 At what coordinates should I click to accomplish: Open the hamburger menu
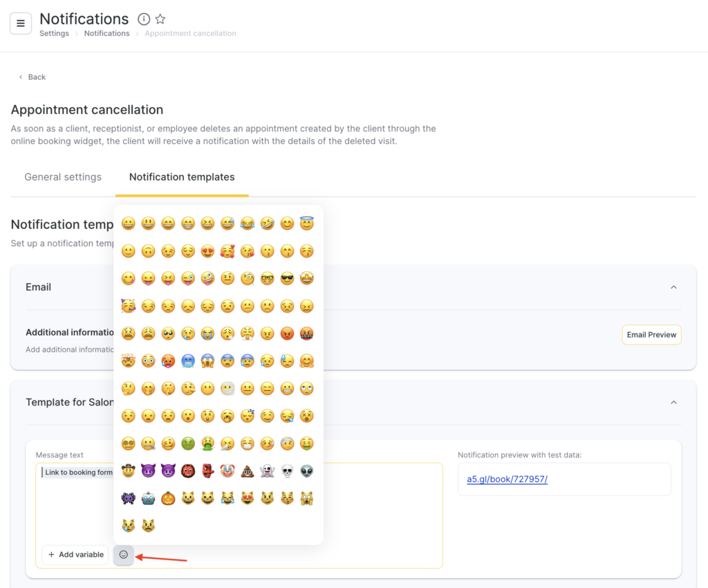(21, 23)
